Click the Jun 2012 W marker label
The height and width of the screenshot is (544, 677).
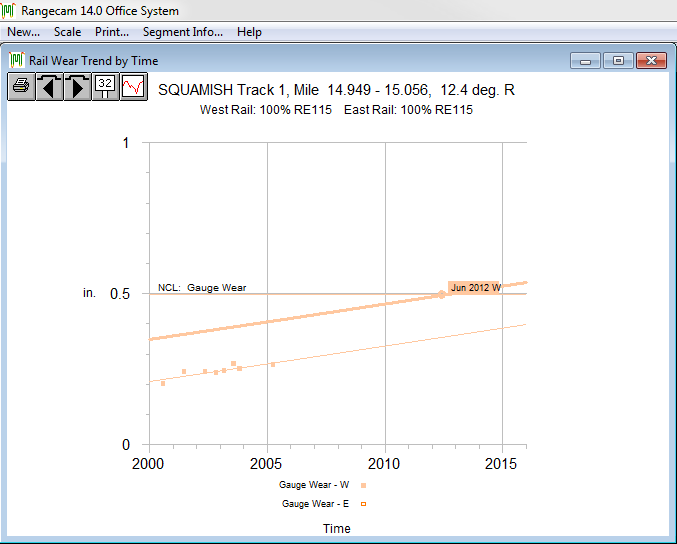click(x=475, y=288)
